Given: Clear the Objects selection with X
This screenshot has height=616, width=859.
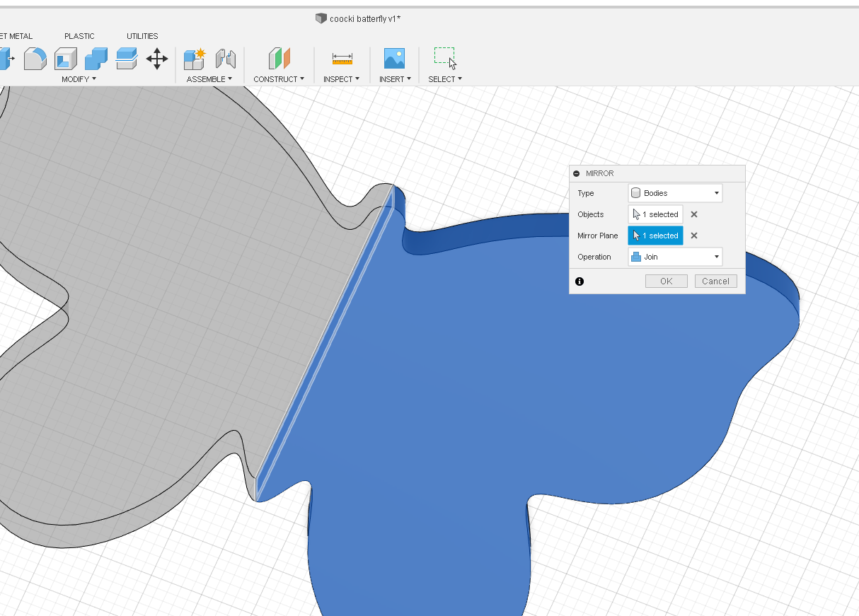Looking at the screenshot, I should [694, 214].
